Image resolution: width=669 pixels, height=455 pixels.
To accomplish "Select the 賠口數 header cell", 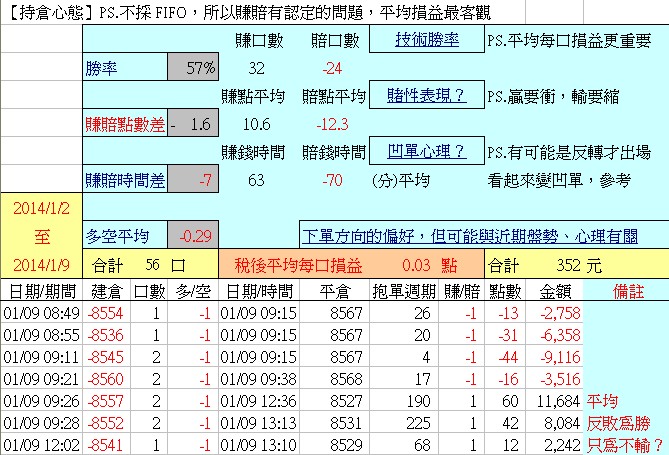I will coord(334,40).
